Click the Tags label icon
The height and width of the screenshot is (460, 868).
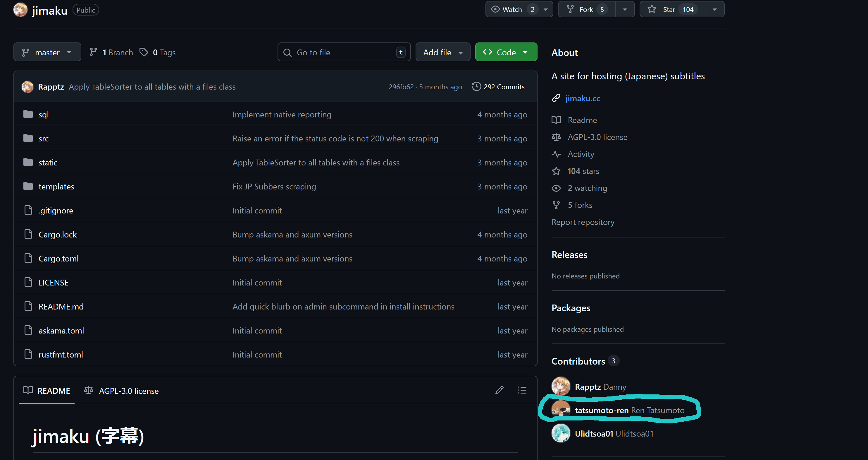pyautogui.click(x=144, y=52)
